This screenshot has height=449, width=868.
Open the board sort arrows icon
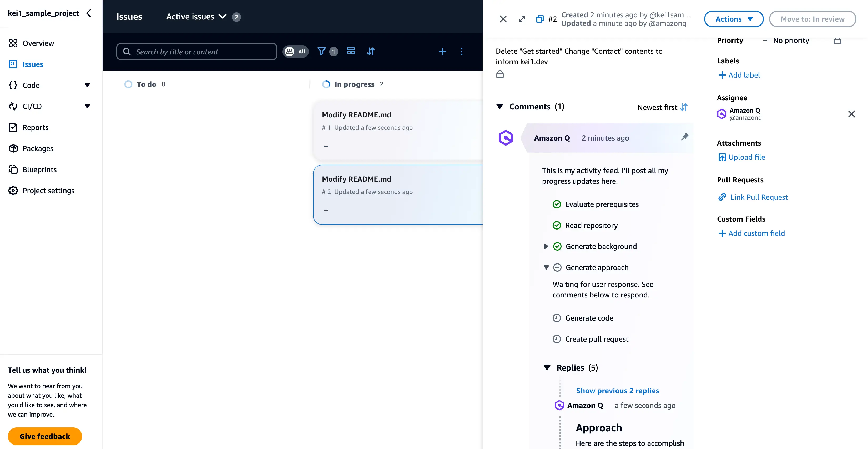[x=371, y=51]
